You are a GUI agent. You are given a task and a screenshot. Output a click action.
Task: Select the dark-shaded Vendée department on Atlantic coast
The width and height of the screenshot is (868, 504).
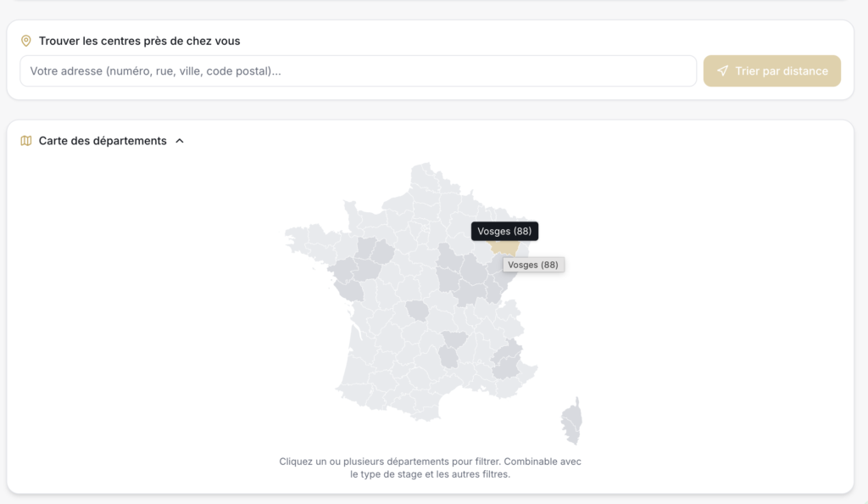point(348,290)
